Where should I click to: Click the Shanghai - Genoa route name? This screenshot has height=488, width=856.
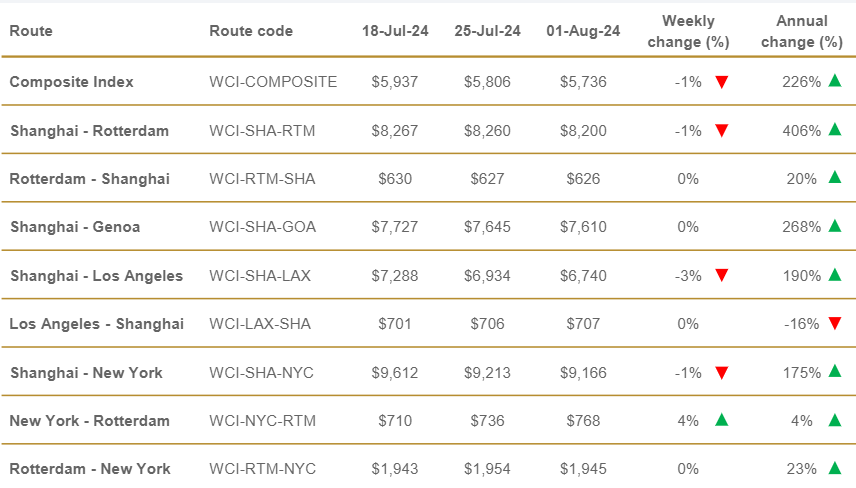click(75, 227)
